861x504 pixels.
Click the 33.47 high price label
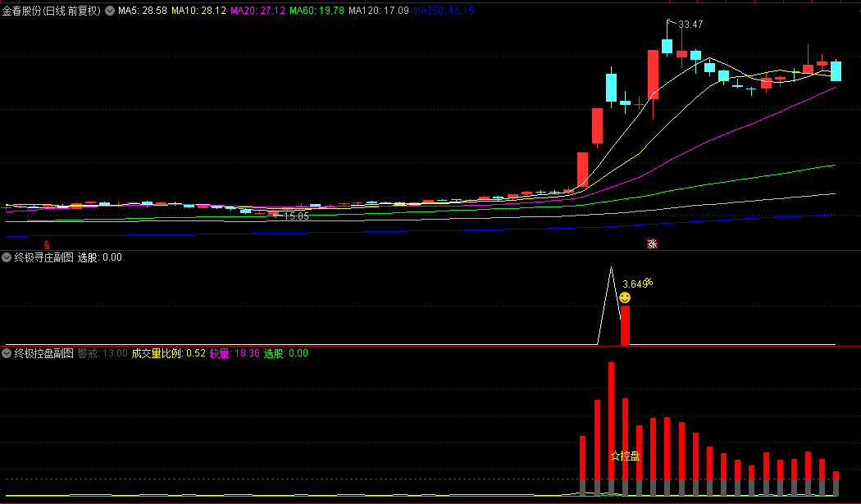point(690,24)
